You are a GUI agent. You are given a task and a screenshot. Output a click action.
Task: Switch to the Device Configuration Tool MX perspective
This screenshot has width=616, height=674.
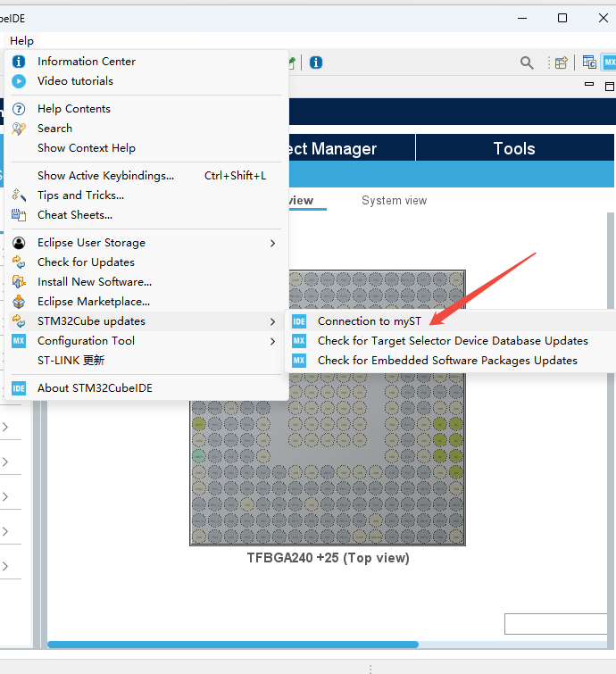click(609, 62)
